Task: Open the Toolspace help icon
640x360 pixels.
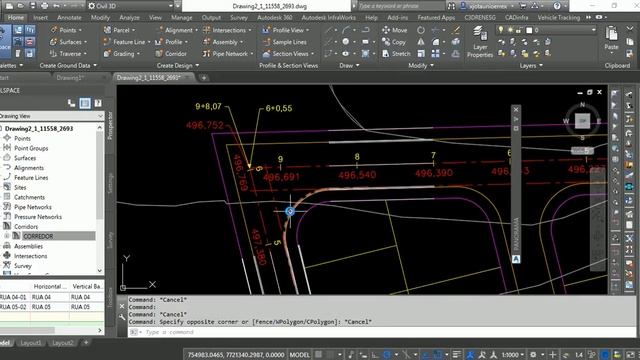Action: click(x=98, y=103)
